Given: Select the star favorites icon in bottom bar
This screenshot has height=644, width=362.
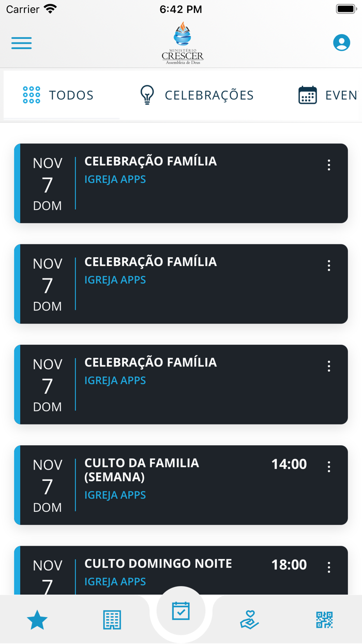Looking at the screenshot, I should (x=37, y=619).
